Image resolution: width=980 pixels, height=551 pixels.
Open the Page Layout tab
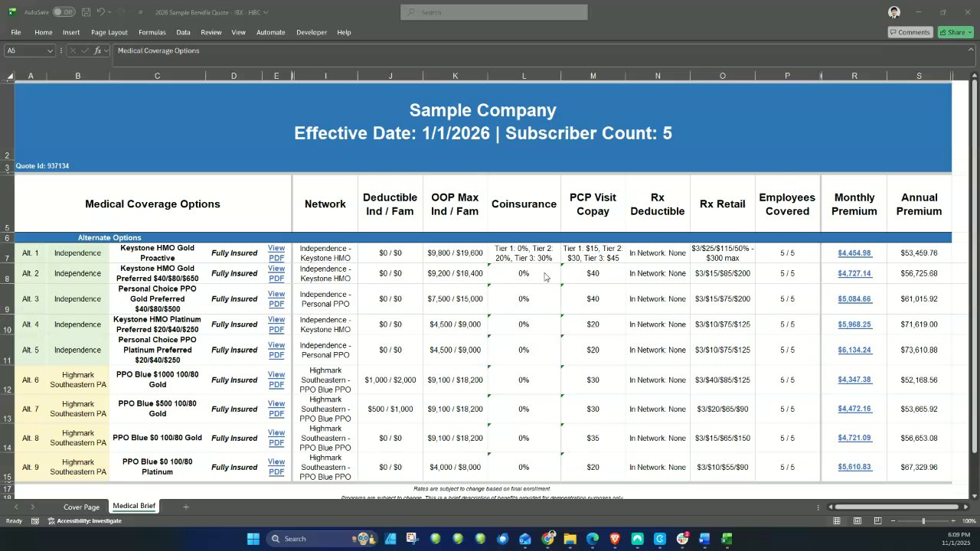tap(109, 32)
